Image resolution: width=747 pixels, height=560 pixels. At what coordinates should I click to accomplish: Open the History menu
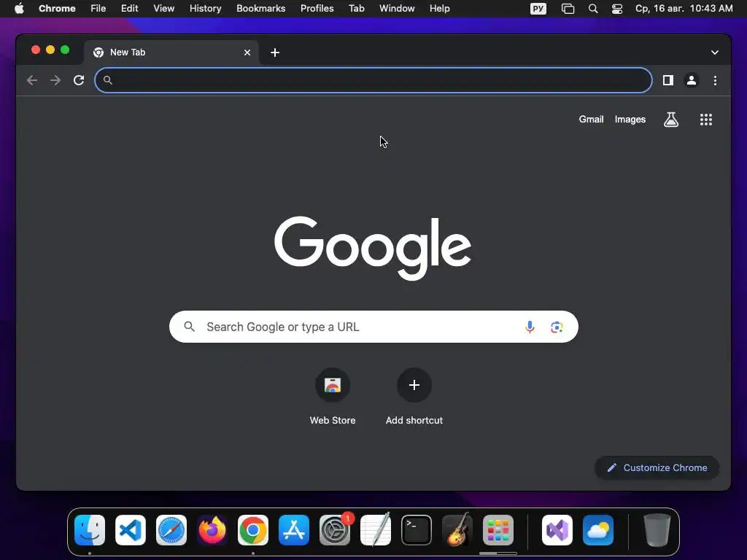point(205,9)
